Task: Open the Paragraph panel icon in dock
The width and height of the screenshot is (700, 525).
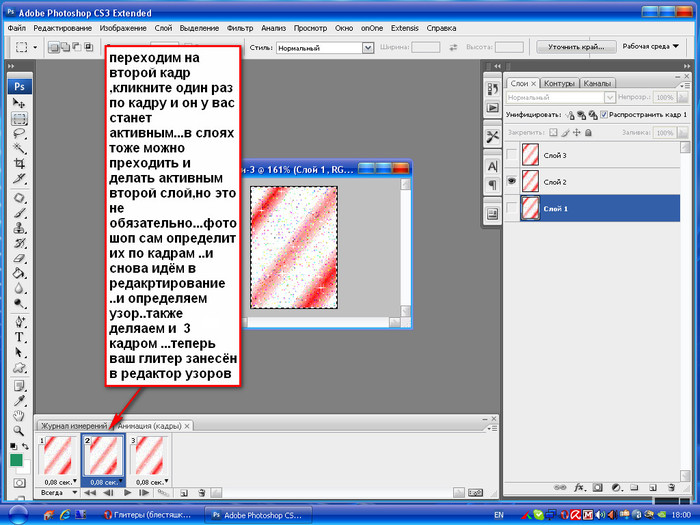Action: tap(492, 185)
